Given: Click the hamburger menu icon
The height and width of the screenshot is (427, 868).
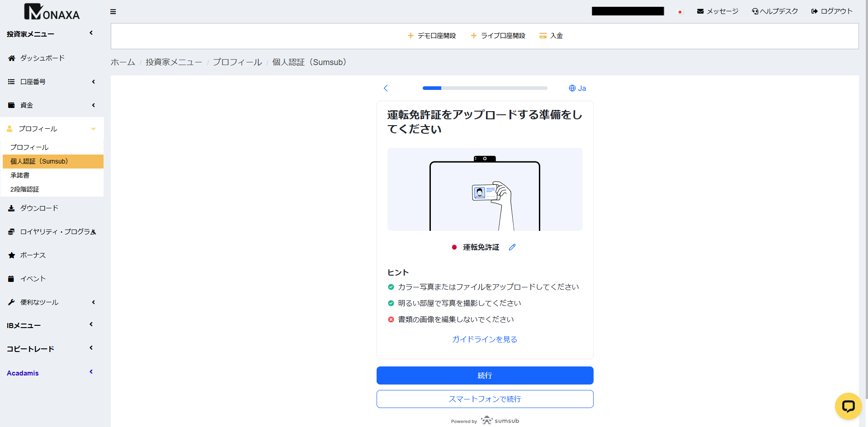Looking at the screenshot, I should pyautogui.click(x=113, y=12).
